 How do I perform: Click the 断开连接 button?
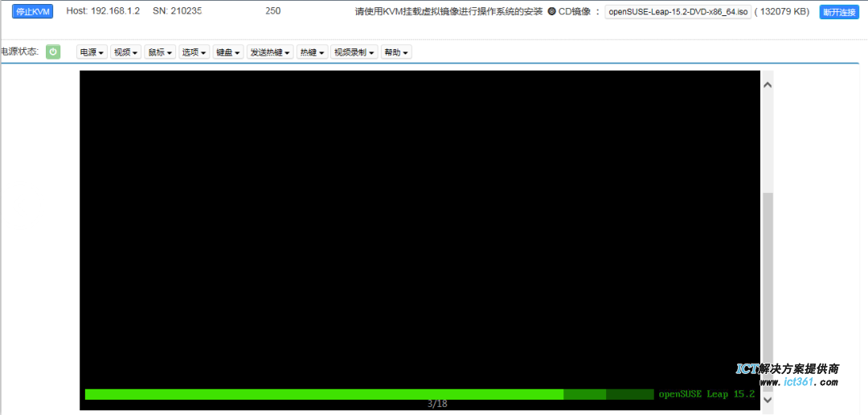click(x=839, y=12)
